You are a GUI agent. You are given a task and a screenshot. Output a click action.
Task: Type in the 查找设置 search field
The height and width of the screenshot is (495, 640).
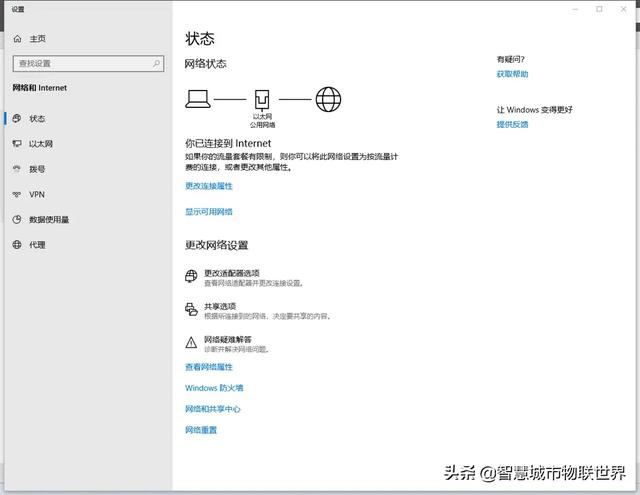point(80,63)
